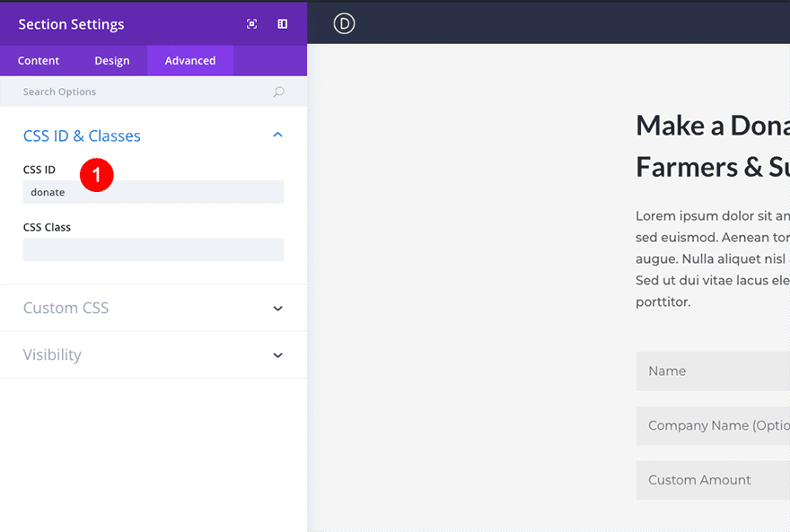Click the red number 1 badge

pos(96,175)
